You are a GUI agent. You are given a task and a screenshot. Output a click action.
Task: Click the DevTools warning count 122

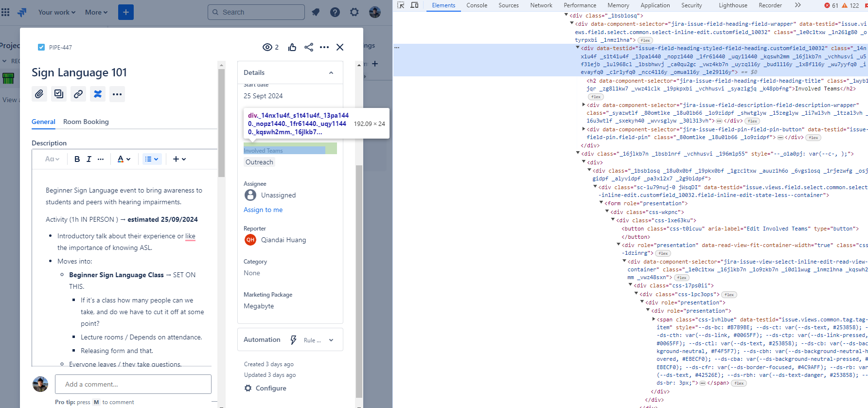[850, 5]
